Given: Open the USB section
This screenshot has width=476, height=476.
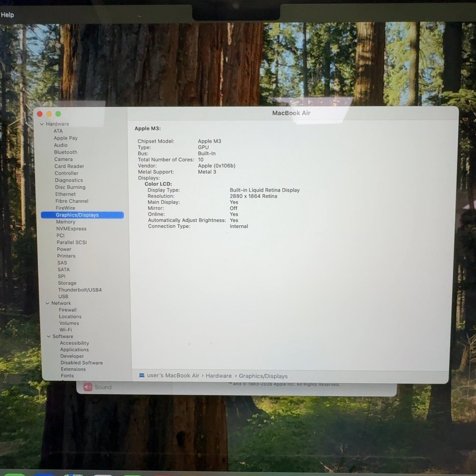Looking at the screenshot, I should [x=63, y=296].
